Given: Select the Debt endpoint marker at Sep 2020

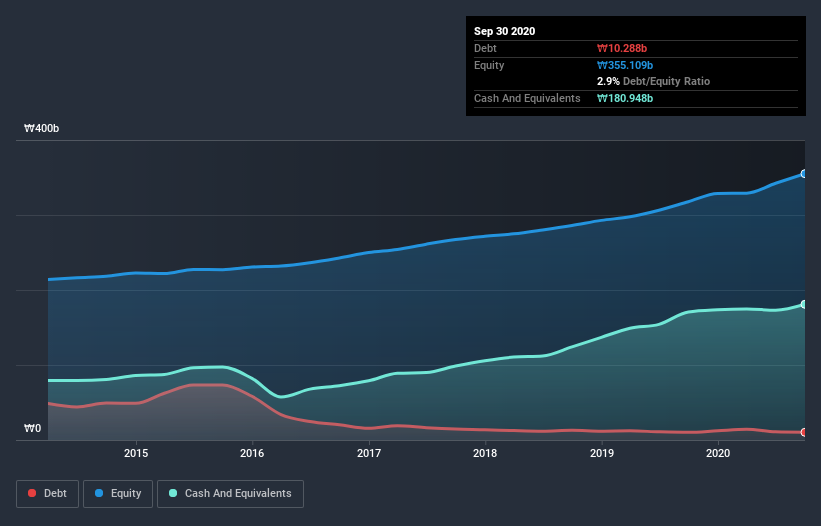Looking at the screenshot, I should pyautogui.click(x=804, y=432).
